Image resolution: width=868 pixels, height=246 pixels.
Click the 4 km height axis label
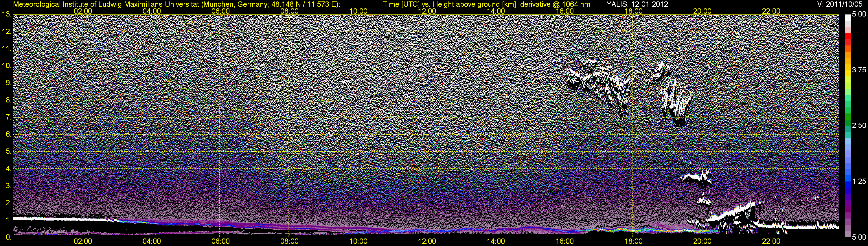point(8,169)
